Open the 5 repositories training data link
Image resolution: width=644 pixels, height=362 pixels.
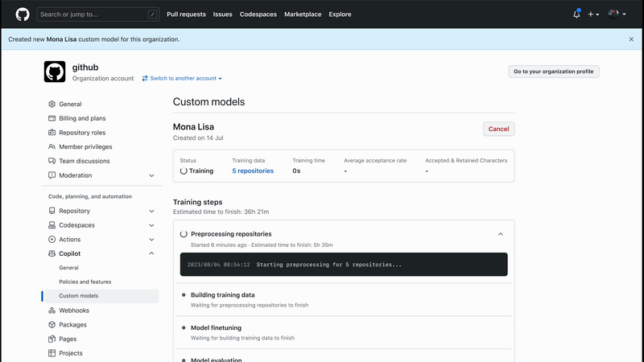[x=253, y=171]
